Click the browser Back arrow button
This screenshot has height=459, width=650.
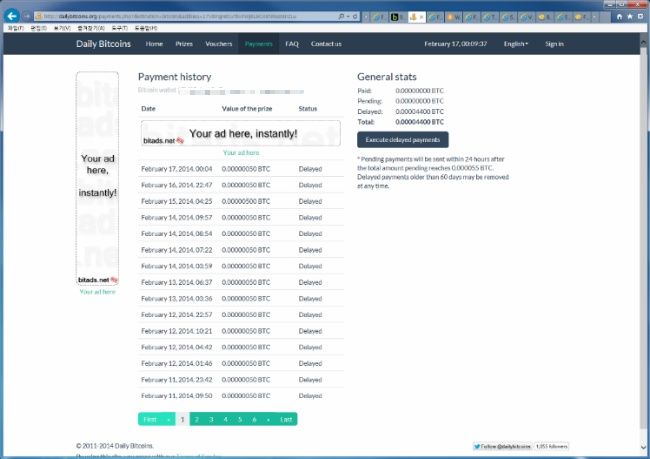coord(12,16)
